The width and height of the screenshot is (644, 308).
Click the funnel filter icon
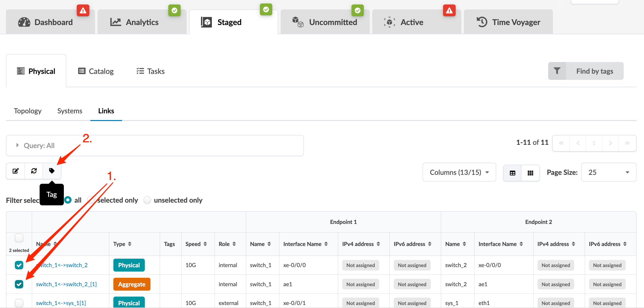557,71
